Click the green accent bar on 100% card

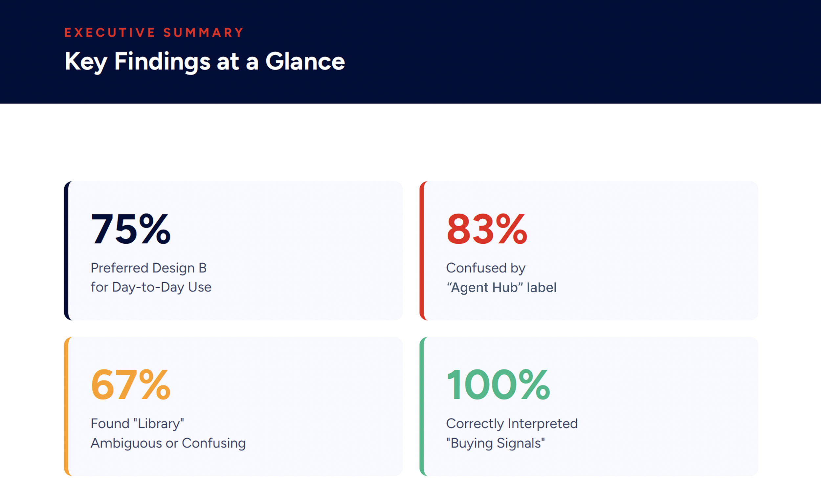pyautogui.click(x=422, y=406)
